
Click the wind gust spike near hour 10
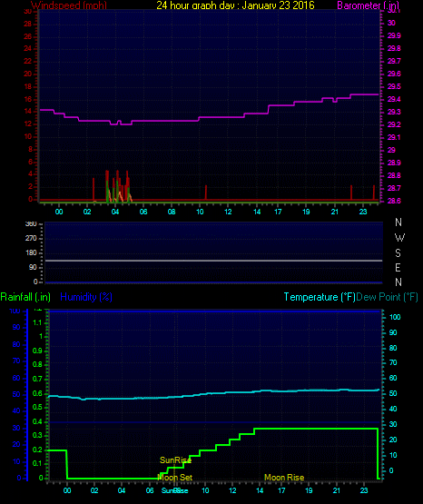206,193
